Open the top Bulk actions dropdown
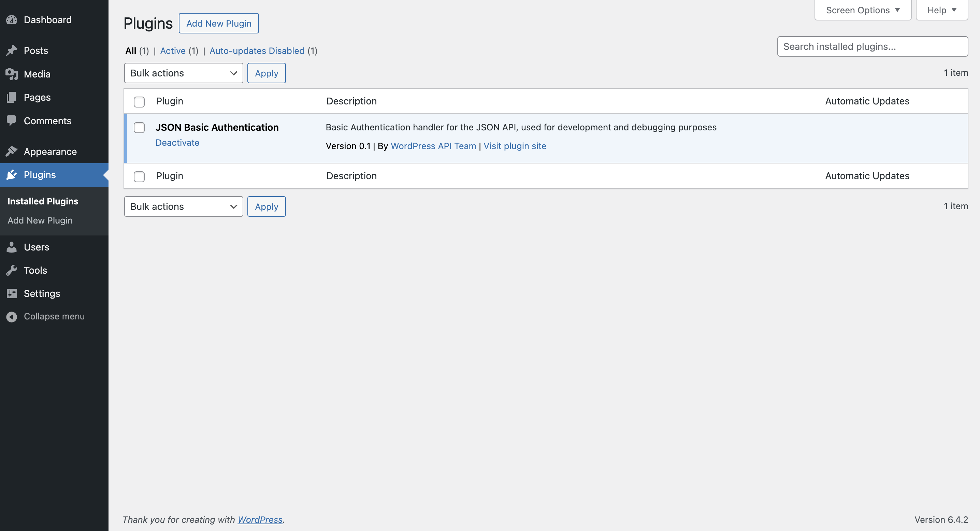Viewport: 980px width, 531px height. pos(183,73)
